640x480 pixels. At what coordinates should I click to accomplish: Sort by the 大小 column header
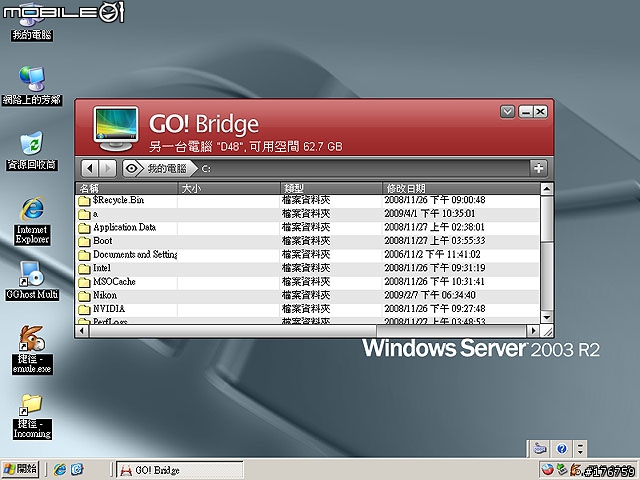229,188
